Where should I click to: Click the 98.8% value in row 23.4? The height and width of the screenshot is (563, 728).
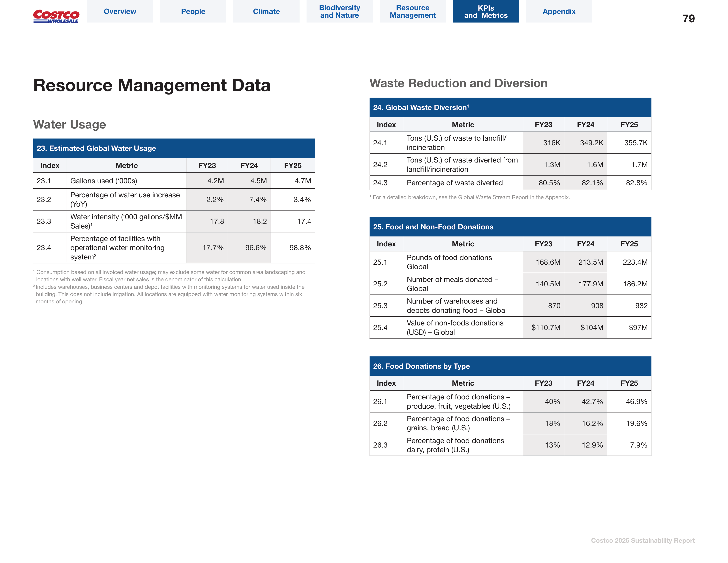[300, 248]
